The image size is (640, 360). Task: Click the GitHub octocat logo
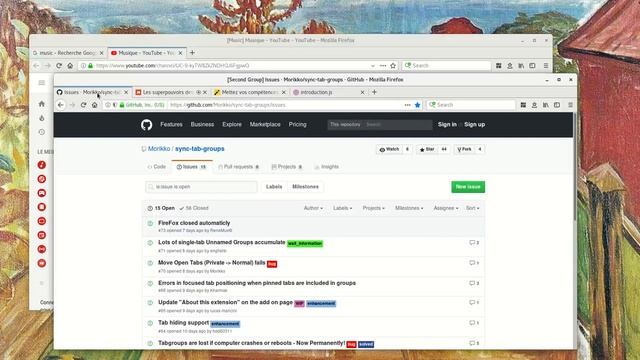tap(147, 124)
